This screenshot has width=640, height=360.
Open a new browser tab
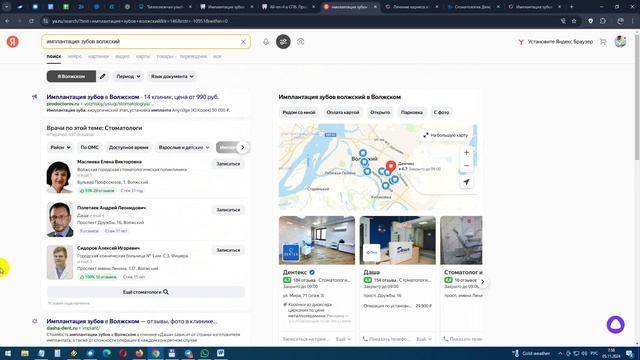pos(571,7)
